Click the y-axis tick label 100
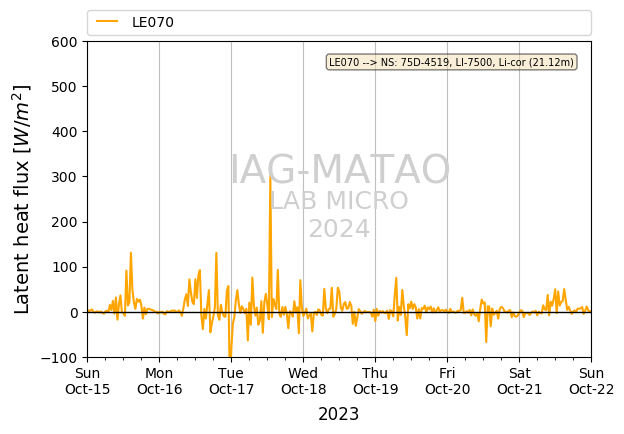This screenshot has width=624, height=434. point(64,267)
